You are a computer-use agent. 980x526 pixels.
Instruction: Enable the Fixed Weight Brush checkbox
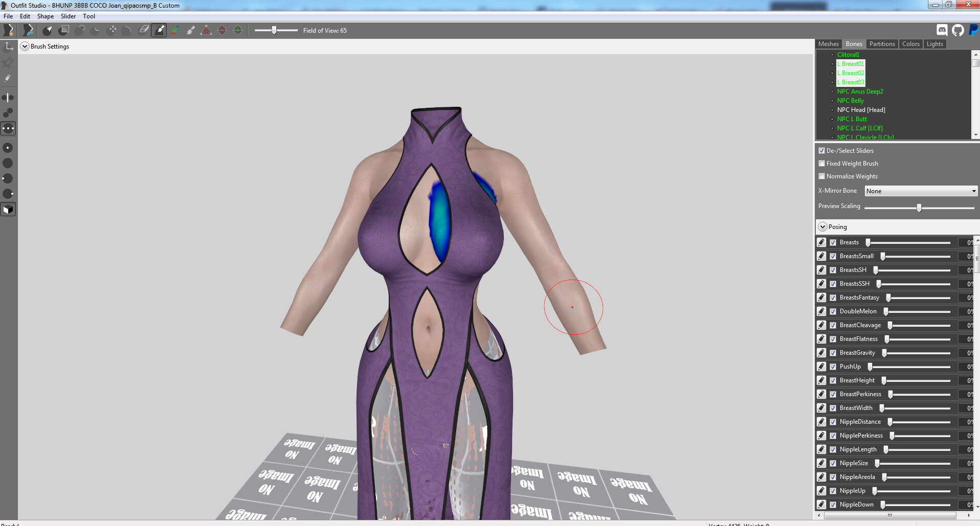(822, 164)
